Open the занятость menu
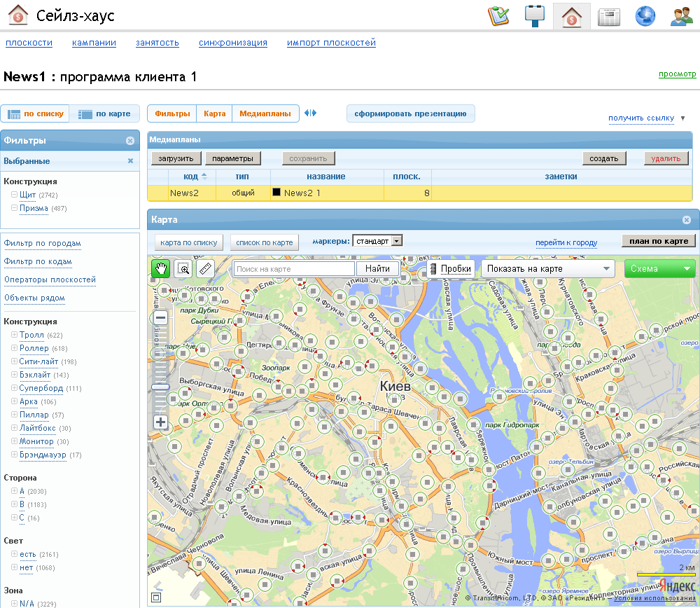The image size is (700, 608). (x=157, y=43)
